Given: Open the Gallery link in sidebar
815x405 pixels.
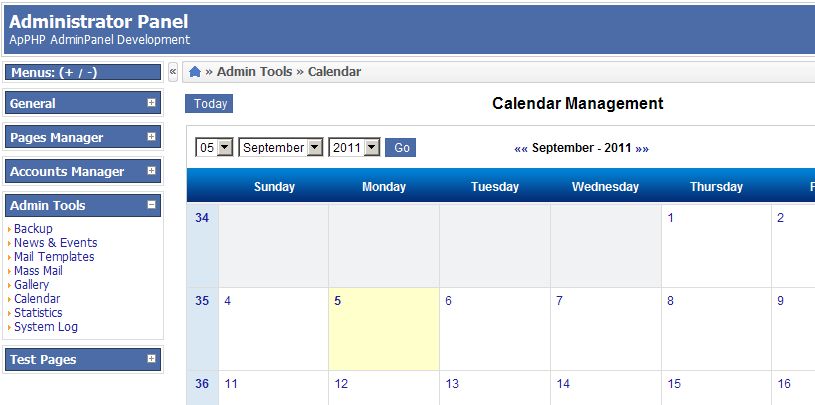Looking at the screenshot, I should (31, 285).
